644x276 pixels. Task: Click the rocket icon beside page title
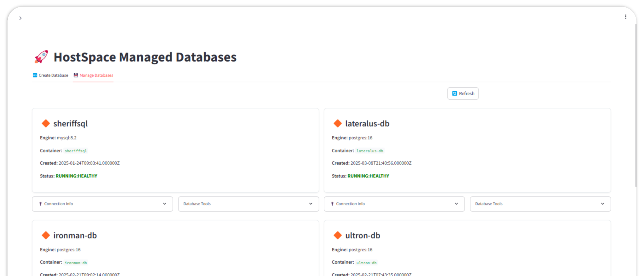[41, 57]
